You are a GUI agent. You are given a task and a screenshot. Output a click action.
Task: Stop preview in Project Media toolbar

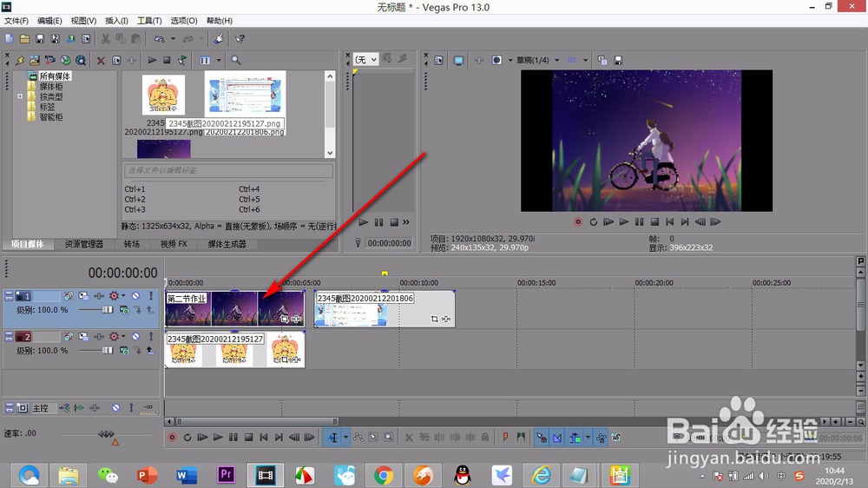click(167, 60)
